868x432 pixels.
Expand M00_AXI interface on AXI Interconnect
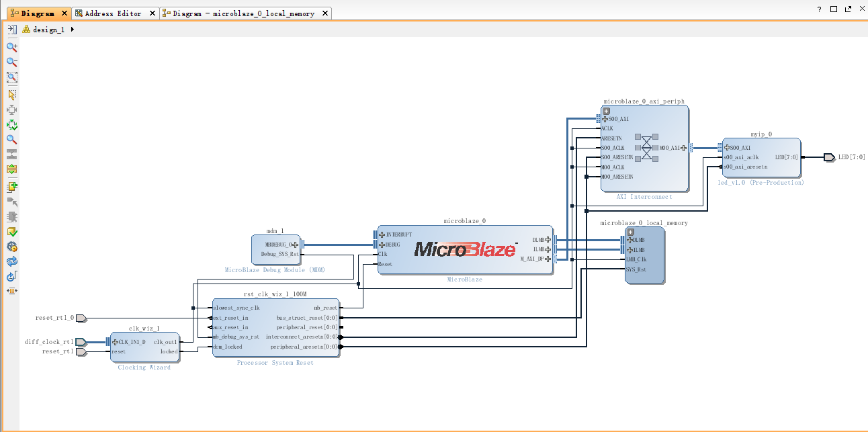click(684, 148)
